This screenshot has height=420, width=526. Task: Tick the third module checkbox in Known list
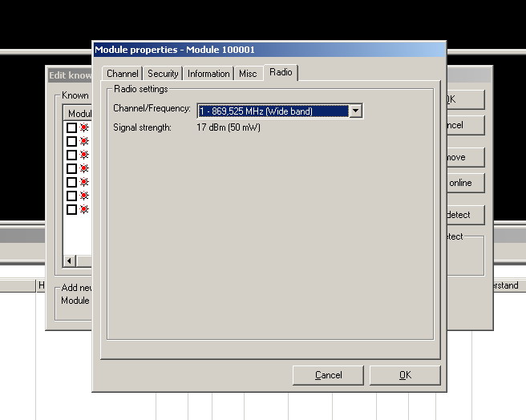(x=71, y=155)
